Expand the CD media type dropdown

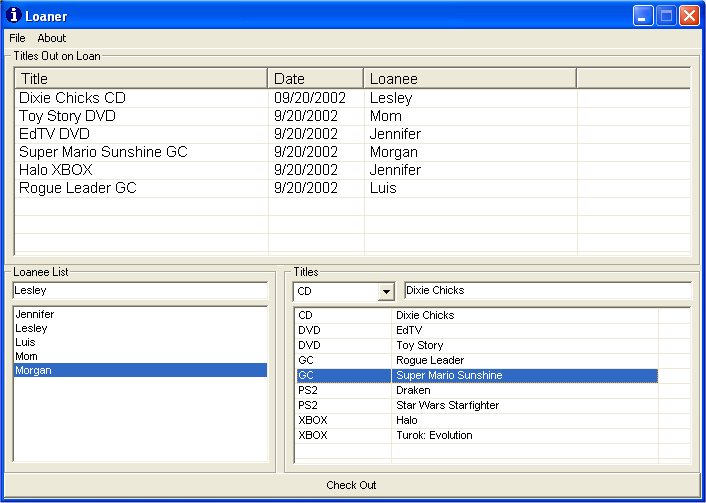coord(385,291)
